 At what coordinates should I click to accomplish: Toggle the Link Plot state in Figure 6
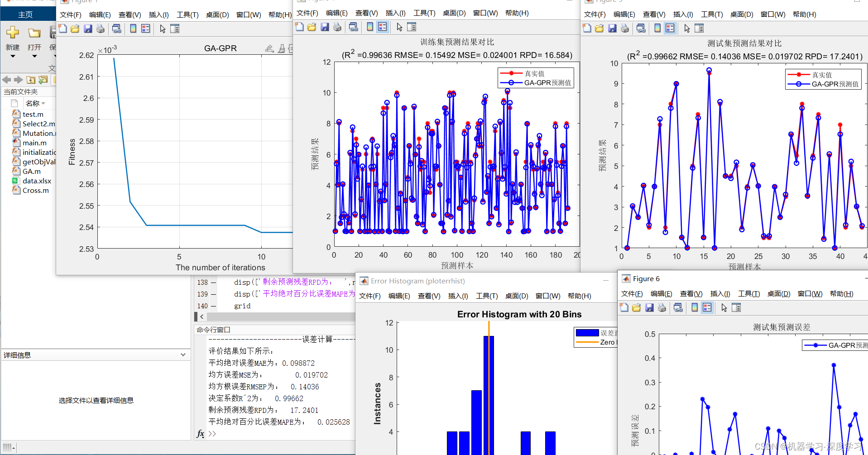678,307
